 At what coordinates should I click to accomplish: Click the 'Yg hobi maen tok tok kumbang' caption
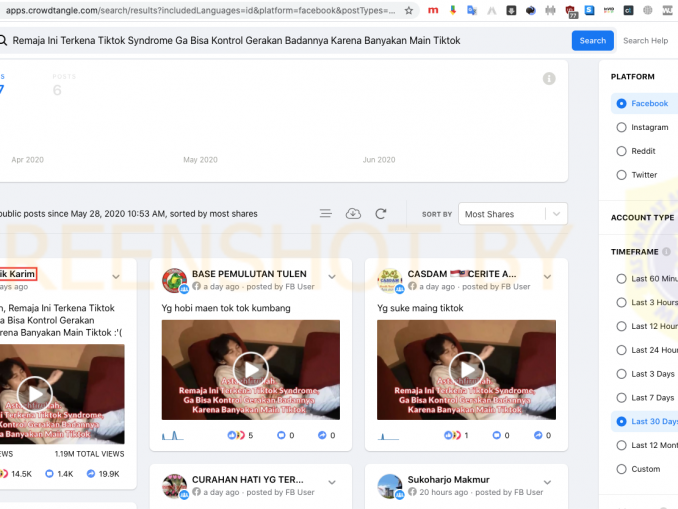(226, 308)
